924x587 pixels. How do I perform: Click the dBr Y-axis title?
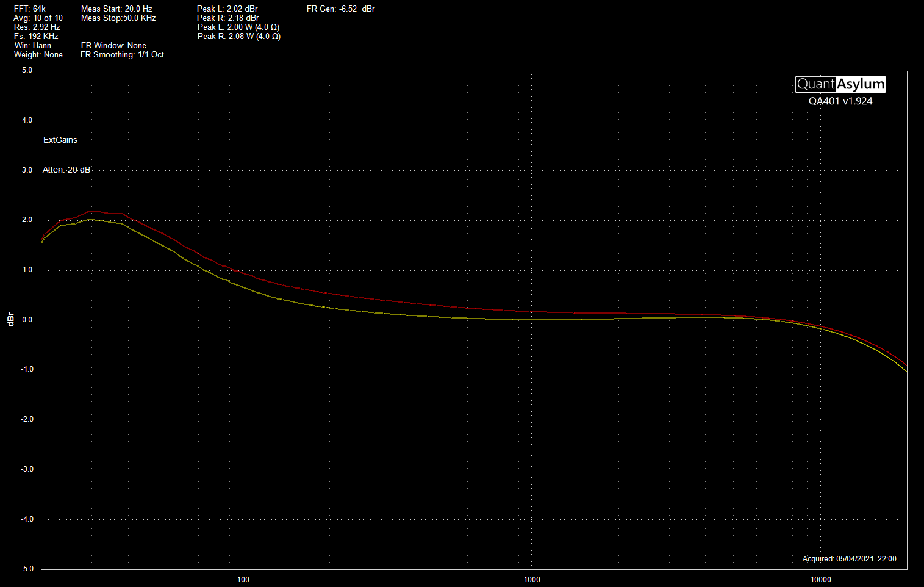pos(10,320)
